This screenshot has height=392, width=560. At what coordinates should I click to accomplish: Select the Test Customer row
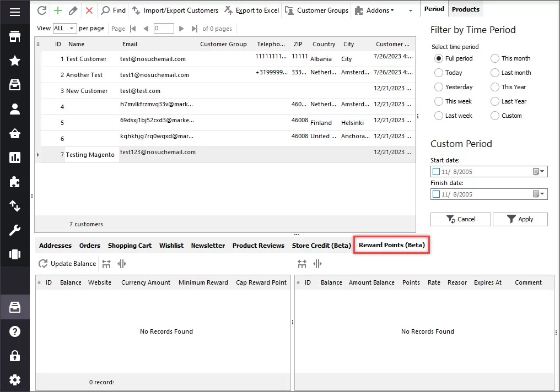point(228,59)
